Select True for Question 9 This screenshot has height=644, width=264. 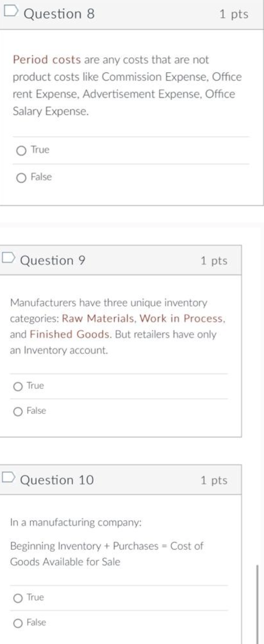point(17,386)
